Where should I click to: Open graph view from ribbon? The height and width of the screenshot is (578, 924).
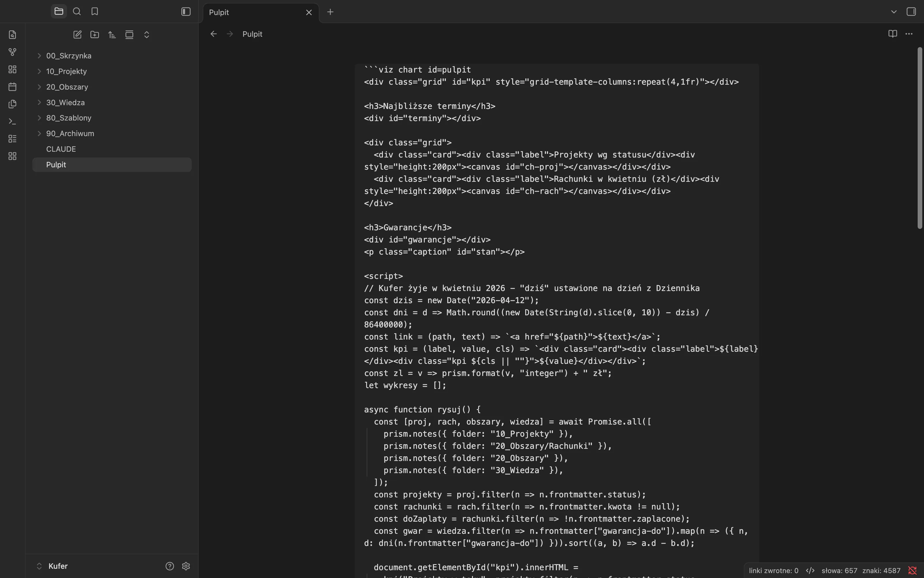coord(12,52)
